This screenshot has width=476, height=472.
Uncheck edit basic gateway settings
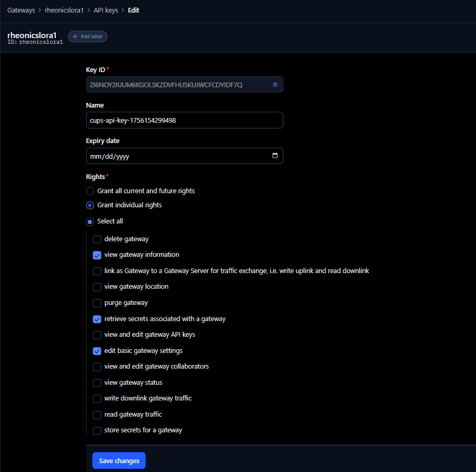point(97,351)
